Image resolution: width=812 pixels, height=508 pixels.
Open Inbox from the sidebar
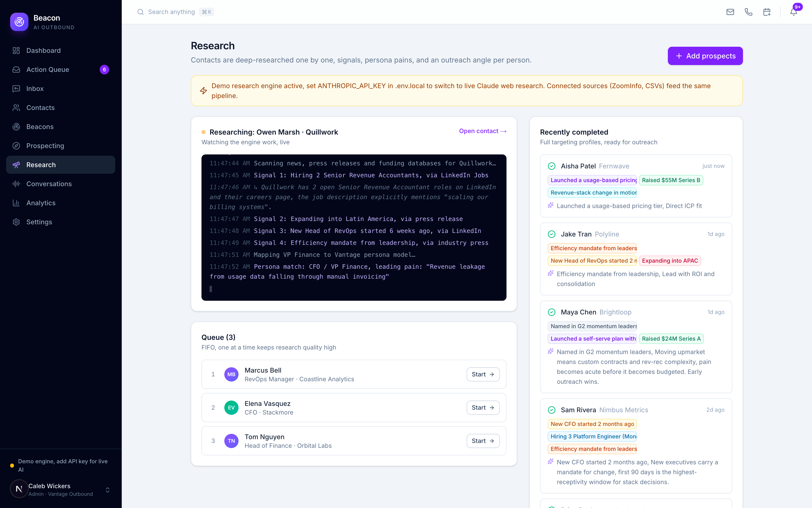click(60, 89)
